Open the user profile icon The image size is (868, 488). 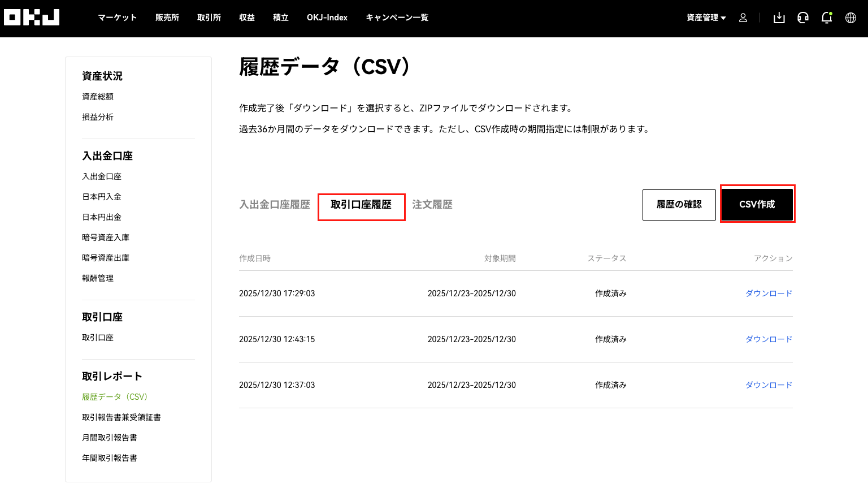click(743, 18)
